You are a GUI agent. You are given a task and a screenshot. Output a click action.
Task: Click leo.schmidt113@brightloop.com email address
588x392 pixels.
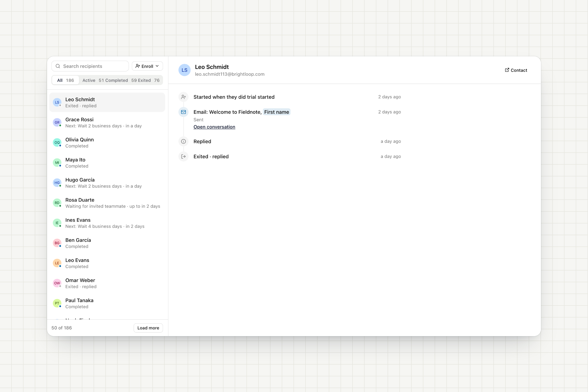pyautogui.click(x=230, y=74)
